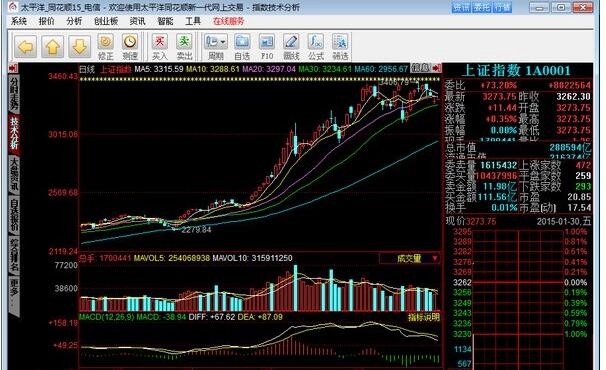This screenshot has height=370, width=606.
Task: Click the 在线服务 menu link
Action: click(x=228, y=21)
